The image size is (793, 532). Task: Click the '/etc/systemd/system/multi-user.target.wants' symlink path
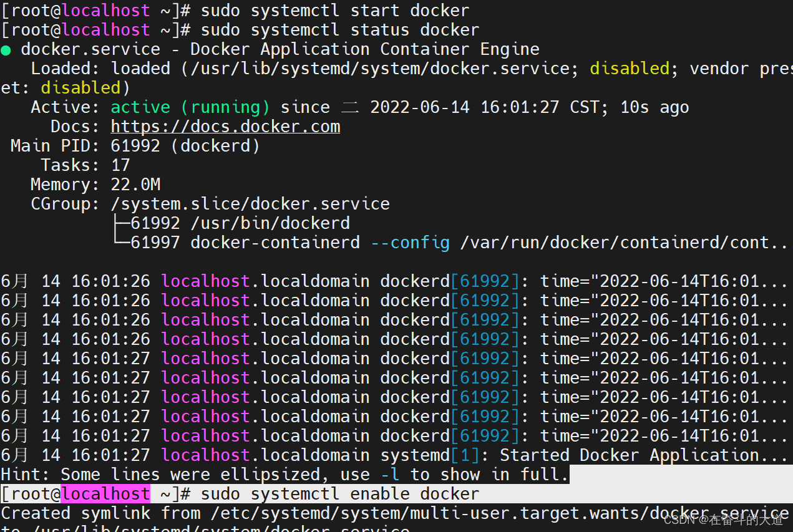425,513
